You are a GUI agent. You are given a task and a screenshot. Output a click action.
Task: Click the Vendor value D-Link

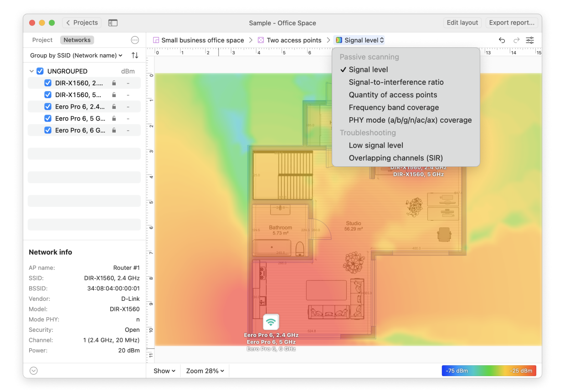pos(131,299)
